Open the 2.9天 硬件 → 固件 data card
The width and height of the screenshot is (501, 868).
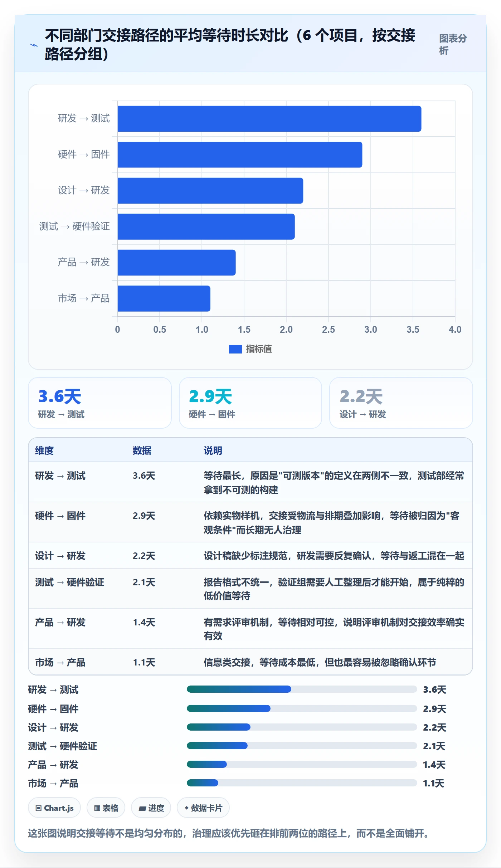(250, 403)
